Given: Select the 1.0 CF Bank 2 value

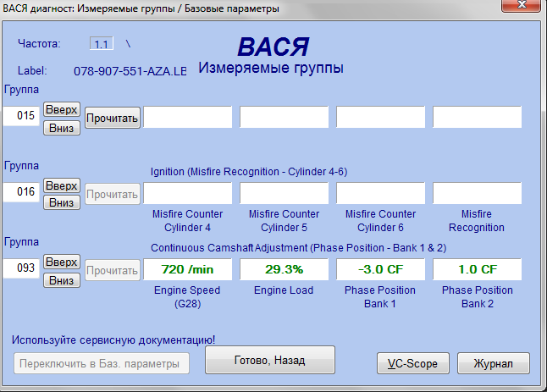Looking at the screenshot, I should pyautogui.click(x=478, y=269).
